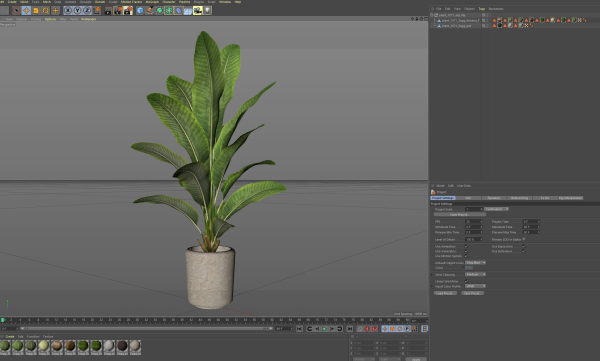Switch to the Info tab

(468, 198)
